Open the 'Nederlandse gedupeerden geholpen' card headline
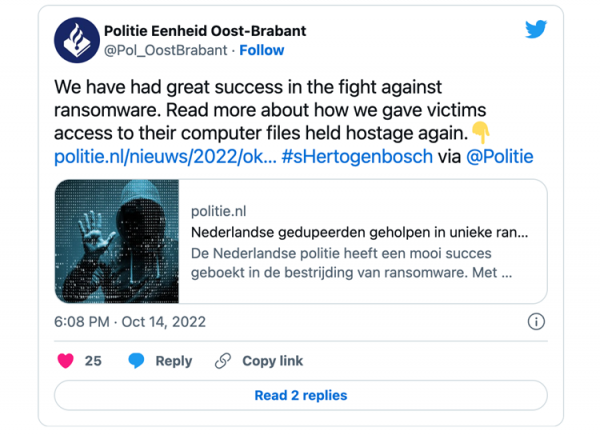This screenshot has width=600, height=435. (360, 233)
